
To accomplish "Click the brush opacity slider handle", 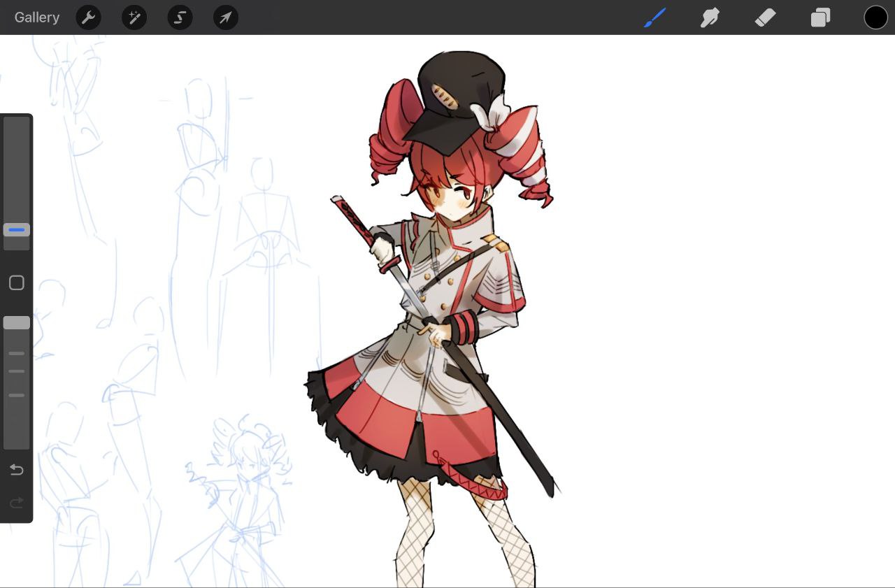I will [17, 322].
